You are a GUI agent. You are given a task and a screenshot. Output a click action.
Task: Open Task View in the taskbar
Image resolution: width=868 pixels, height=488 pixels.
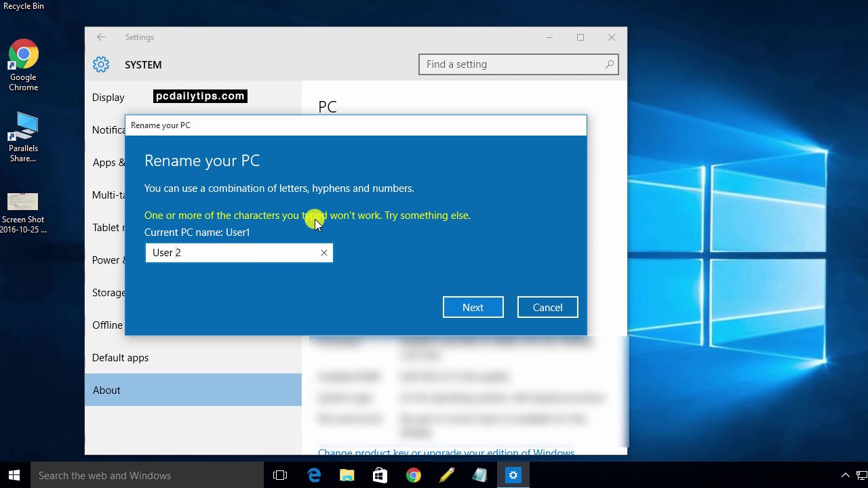click(x=280, y=476)
